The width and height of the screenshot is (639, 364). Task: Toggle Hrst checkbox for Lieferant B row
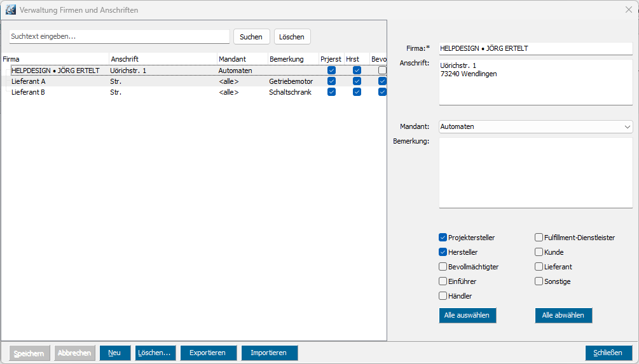[357, 92]
